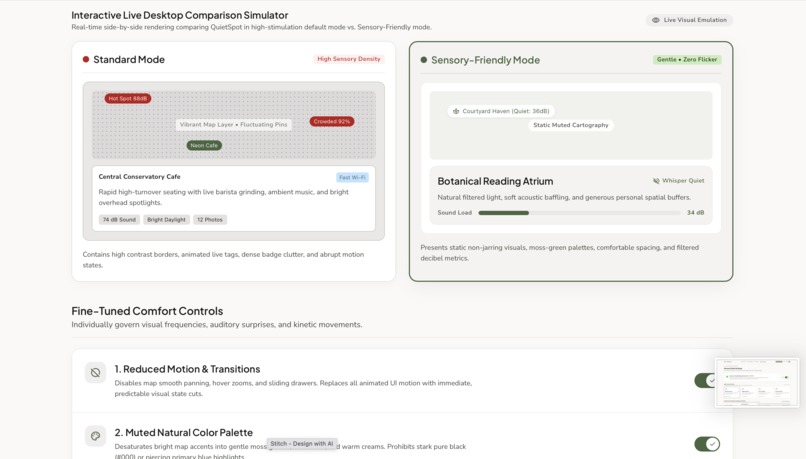Toggle Reduced Motion & Transitions switch
The height and width of the screenshot is (459, 806).
tap(705, 380)
